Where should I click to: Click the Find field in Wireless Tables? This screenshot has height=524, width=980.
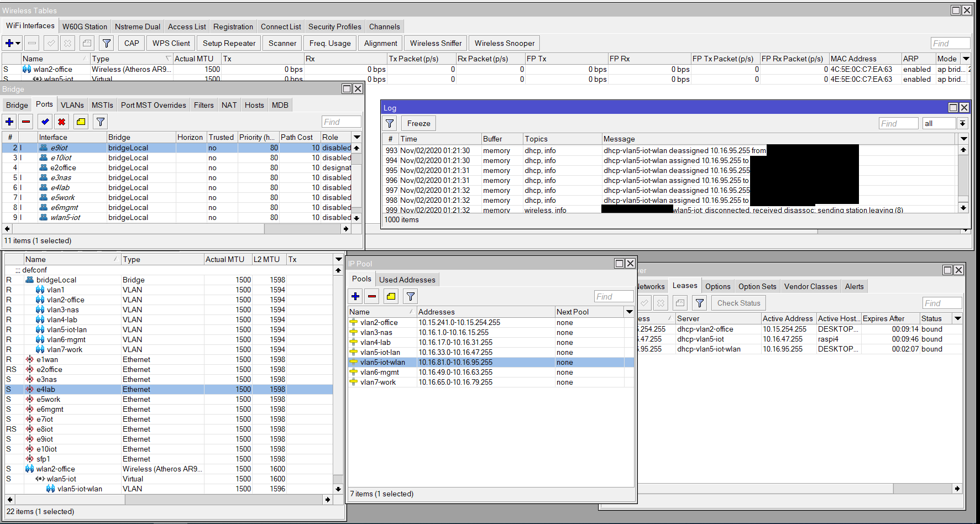point(950,43)
